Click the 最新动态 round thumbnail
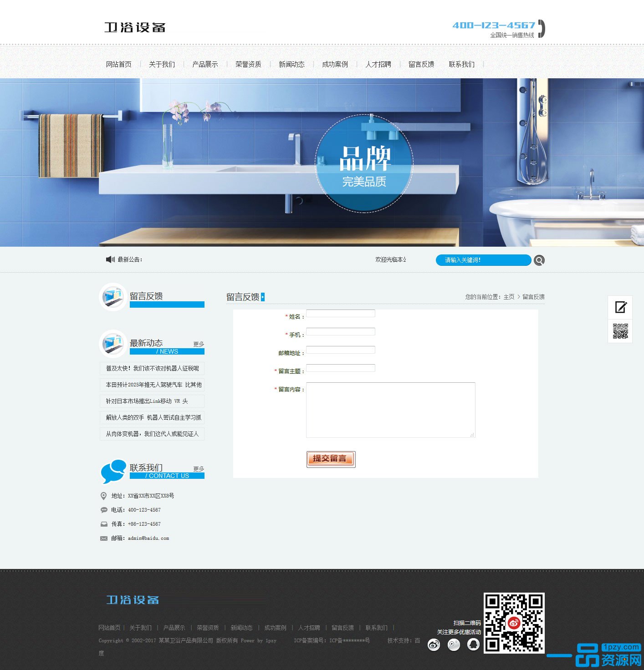The width and height of the screenshot is (644, 670). 113,344
